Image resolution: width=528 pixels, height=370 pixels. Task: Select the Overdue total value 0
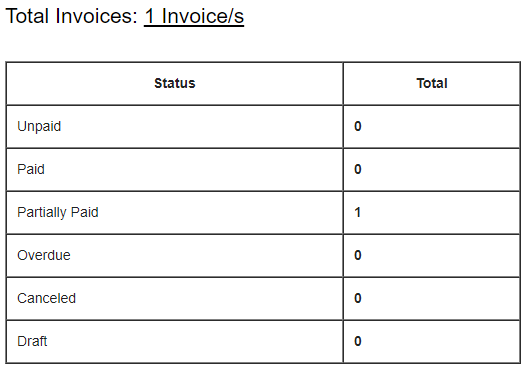tap(358, 255)
